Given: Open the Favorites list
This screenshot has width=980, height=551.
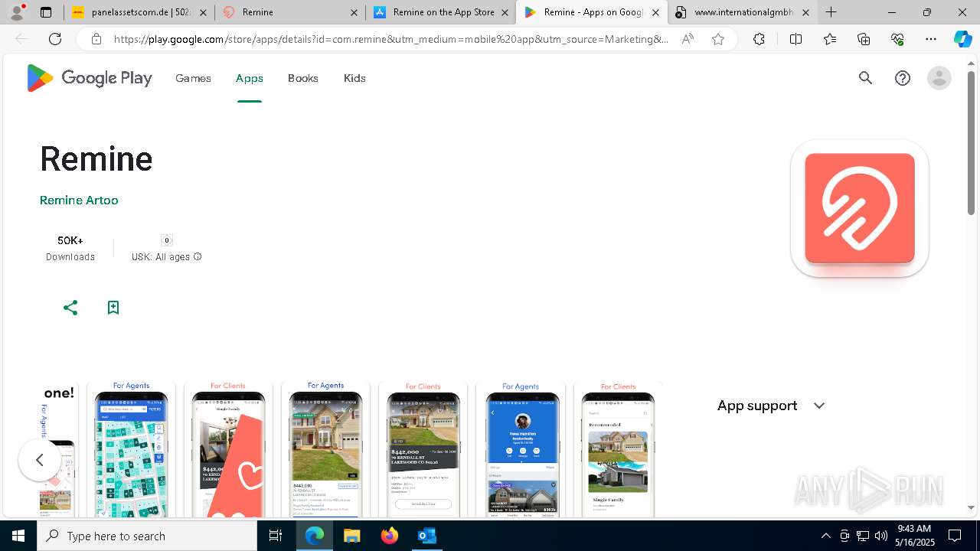Looking at the screenshot, I should (830, 39).
